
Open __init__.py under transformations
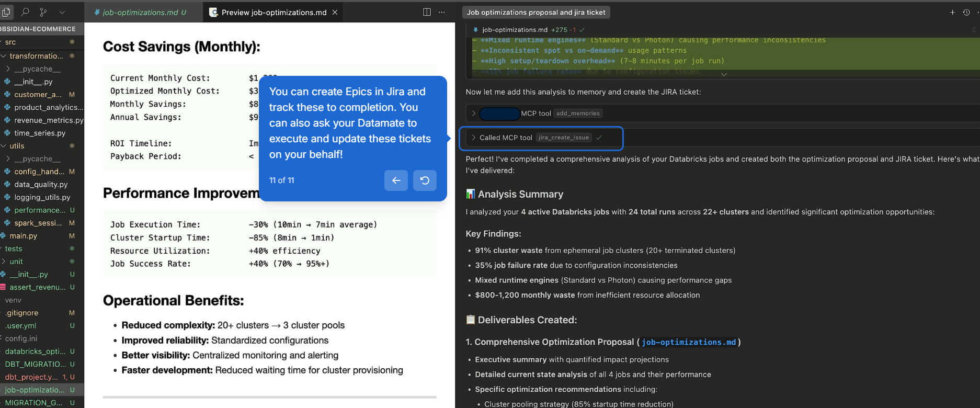[x=42, y=82]
